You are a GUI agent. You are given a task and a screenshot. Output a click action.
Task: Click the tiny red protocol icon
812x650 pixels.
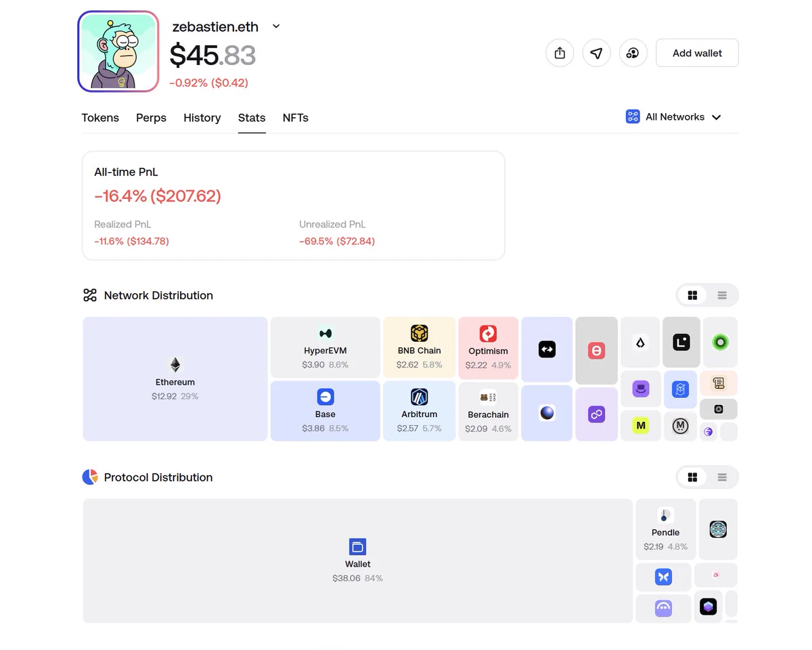716,575
